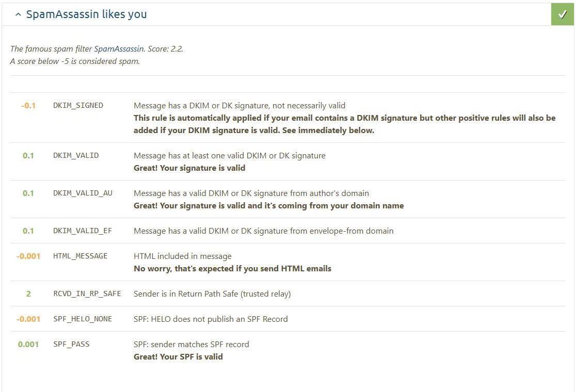This screenshot has width=576, height=392.
Task: Click the -0.001 score beside HTML_MESSAGE
Action: click(x=28, y=256)
